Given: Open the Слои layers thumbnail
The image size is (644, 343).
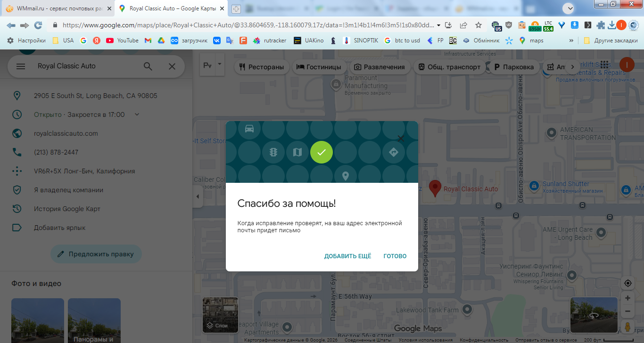Looking at the screenshot, I should point(220,315).
